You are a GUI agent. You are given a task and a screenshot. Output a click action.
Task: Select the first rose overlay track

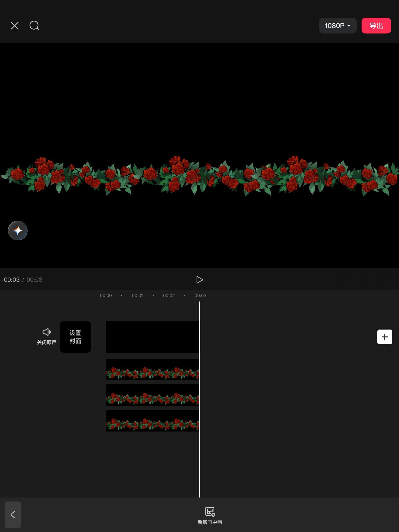point(153,369)
